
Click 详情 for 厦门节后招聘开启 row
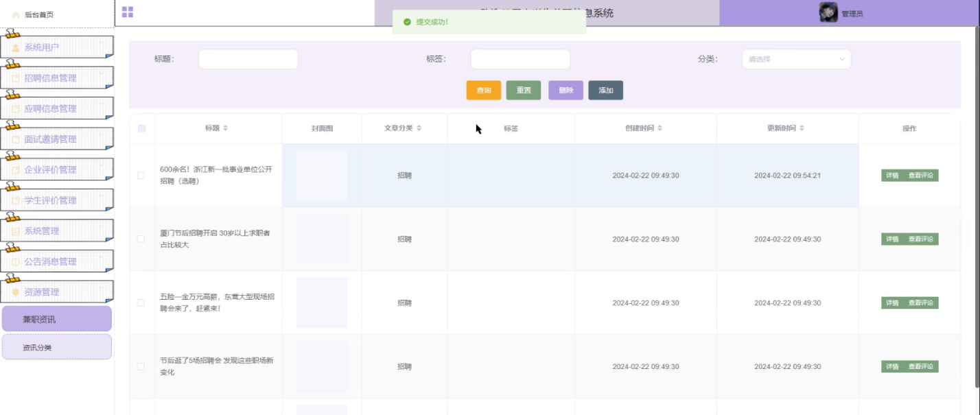click(x=892, y=239)
